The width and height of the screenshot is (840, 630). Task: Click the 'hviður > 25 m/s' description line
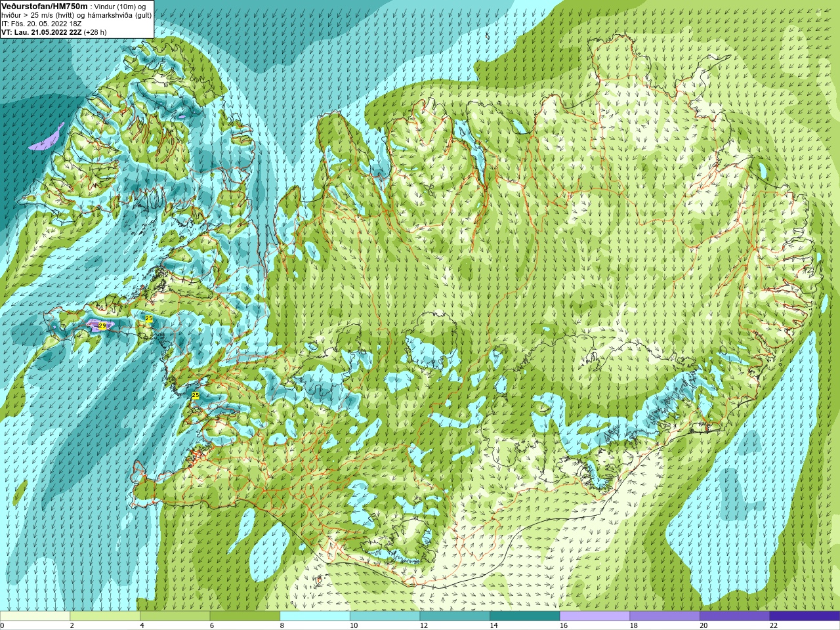76,15
